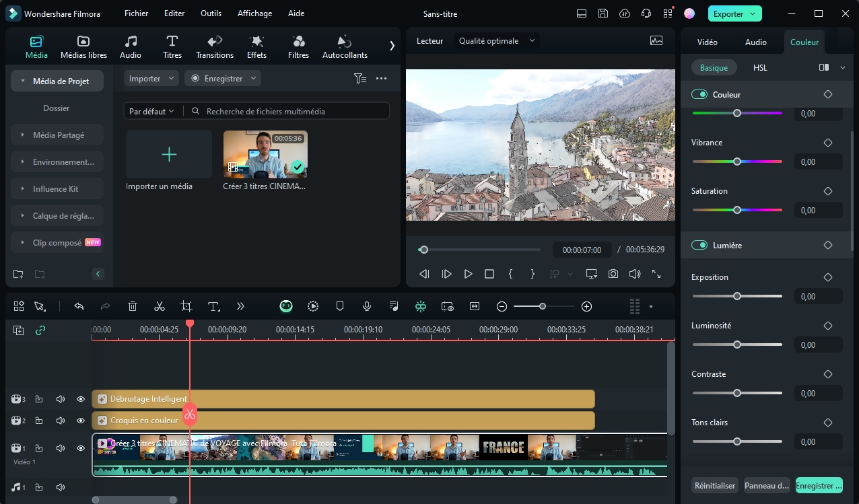Image resolution: width=859 pixels, height=504 pixels.
Task: Mute the Vidéo 1 track speaker
Action: [61, 448]
